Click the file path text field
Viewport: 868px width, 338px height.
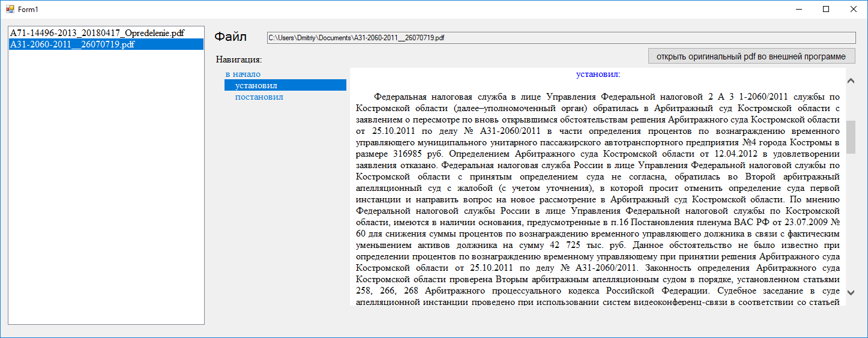[561, 38]
